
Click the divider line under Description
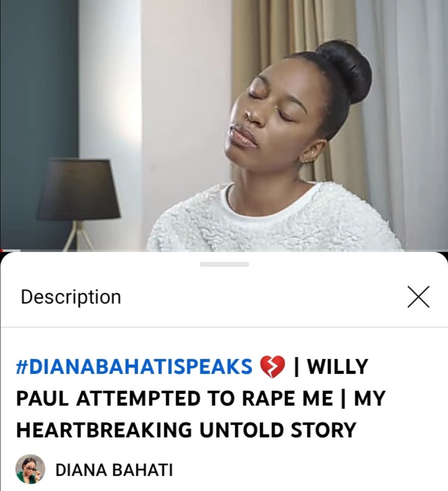coord(224,327)
